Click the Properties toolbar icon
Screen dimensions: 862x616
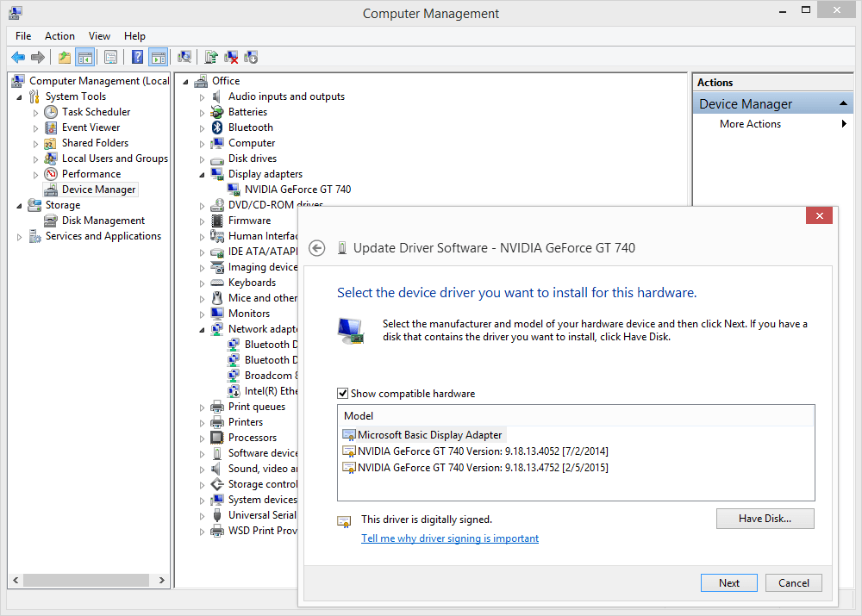pyautogui.click(x=110, y=57)
